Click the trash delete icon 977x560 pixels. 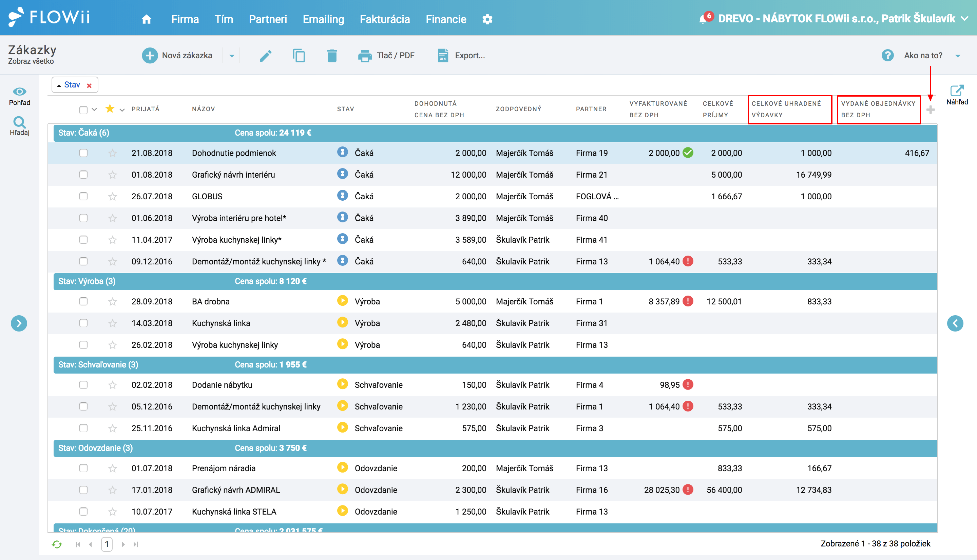point(332,55)
